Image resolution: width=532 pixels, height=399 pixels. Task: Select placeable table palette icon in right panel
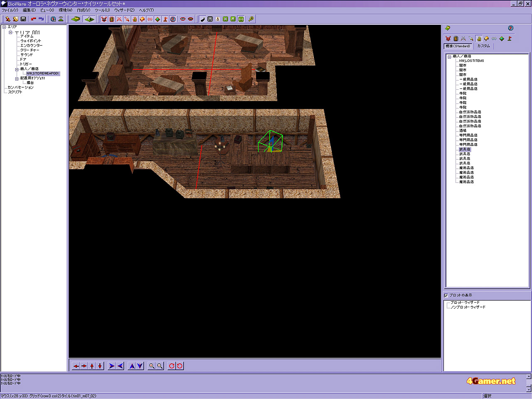(x=486, y=39)
